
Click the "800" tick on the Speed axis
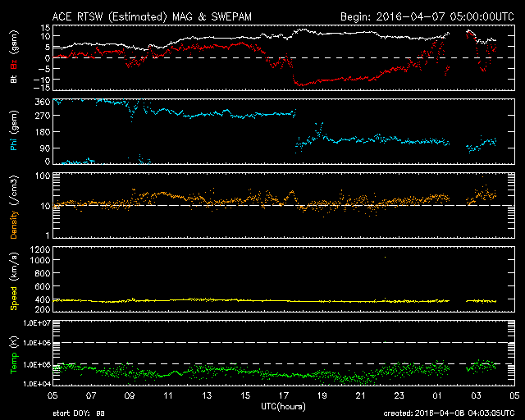[x=43, y=273]
